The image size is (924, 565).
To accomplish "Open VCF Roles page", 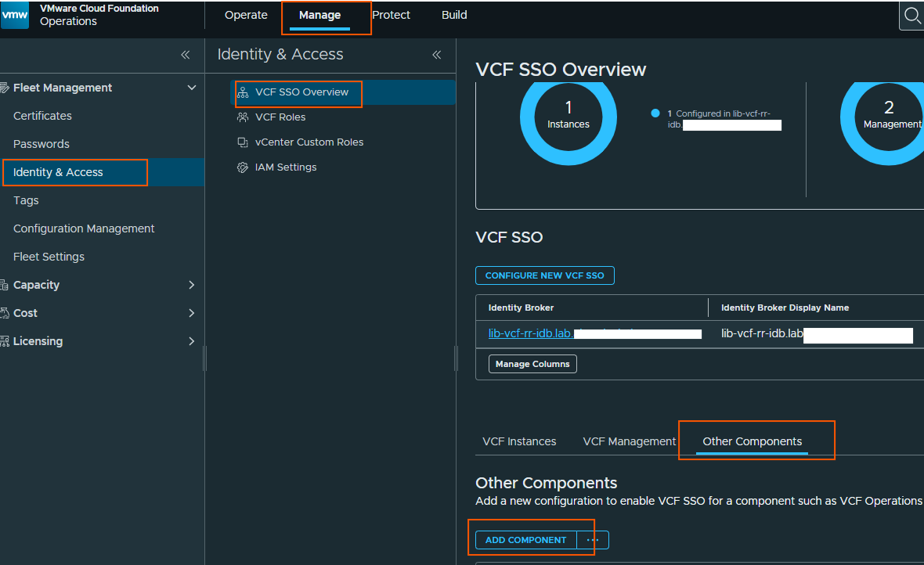I will (x=280, y=117).
